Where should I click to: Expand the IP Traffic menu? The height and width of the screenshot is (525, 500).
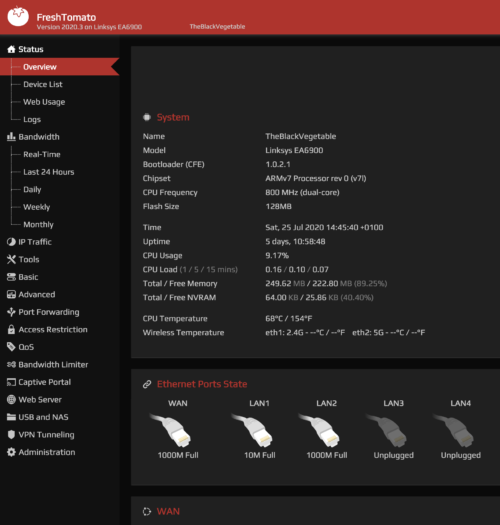pyautogui.click(x=35, y=242)
